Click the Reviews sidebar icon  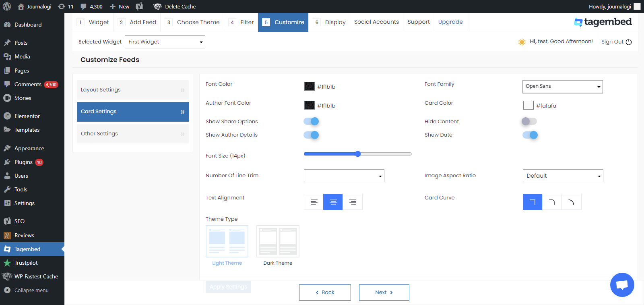pyautogui.click(x=7, y=235)
